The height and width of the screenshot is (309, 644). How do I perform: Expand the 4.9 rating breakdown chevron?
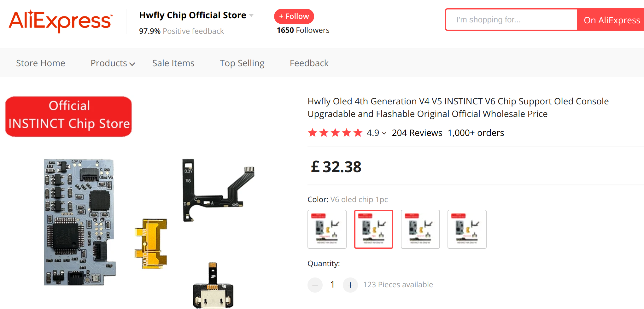(x=384, y=133)
